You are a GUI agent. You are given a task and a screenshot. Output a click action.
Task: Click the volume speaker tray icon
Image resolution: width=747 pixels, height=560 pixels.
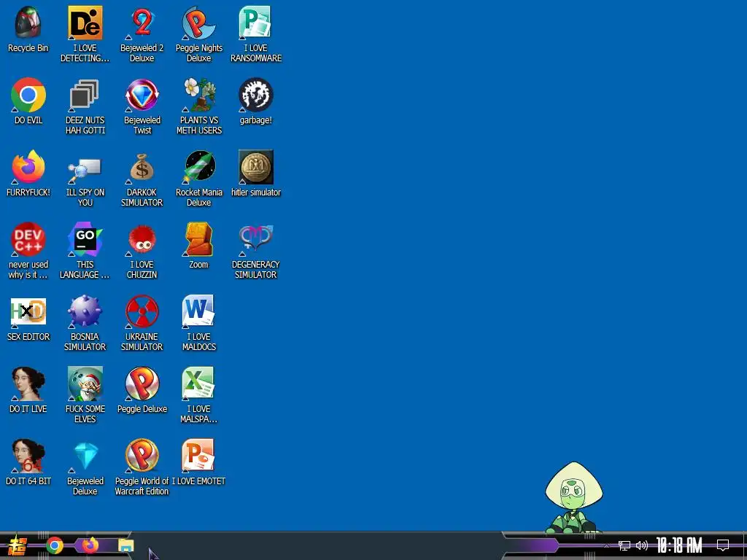(x=642, y=545)
